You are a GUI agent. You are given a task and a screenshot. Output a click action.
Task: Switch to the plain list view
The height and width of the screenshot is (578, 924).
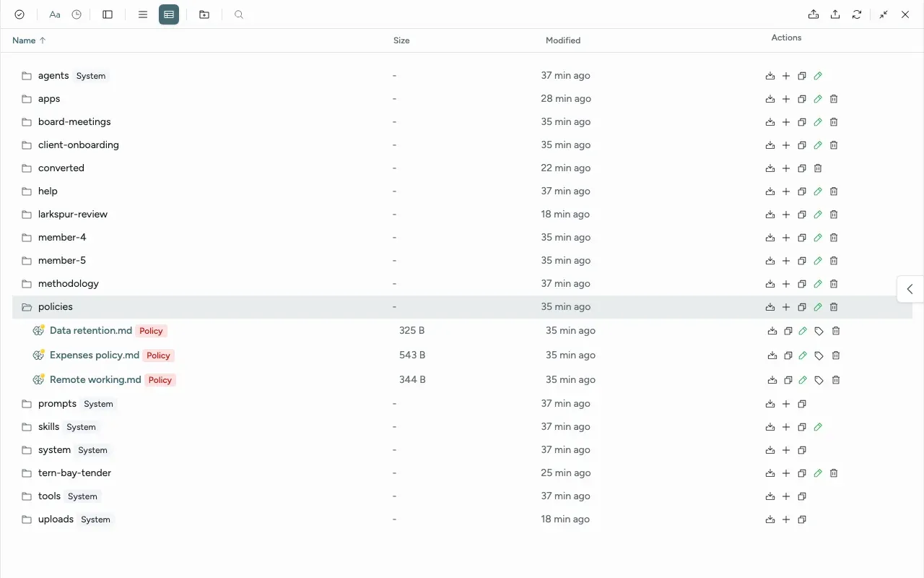point(143,14)
